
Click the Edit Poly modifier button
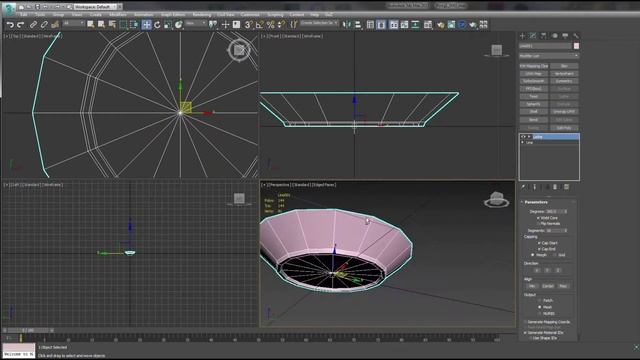564,128
